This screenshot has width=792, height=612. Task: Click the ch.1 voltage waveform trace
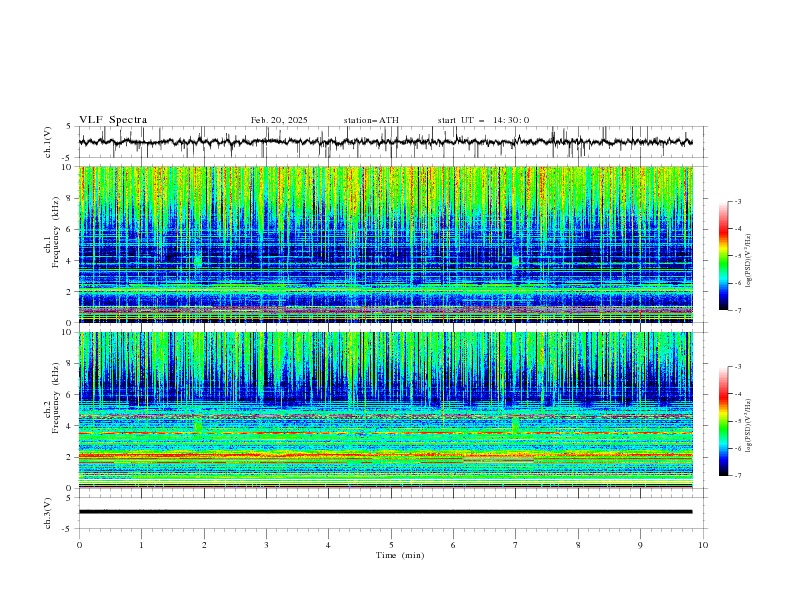[x=385, y=142]
